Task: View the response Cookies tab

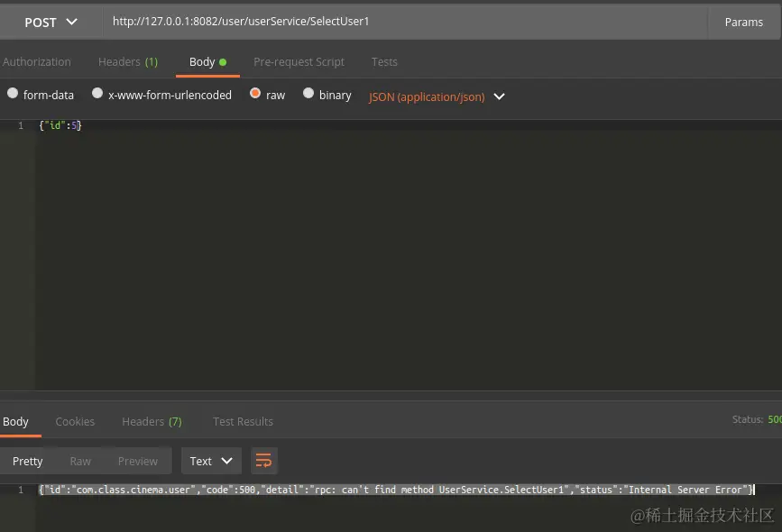Action: [x=75, y=421]
